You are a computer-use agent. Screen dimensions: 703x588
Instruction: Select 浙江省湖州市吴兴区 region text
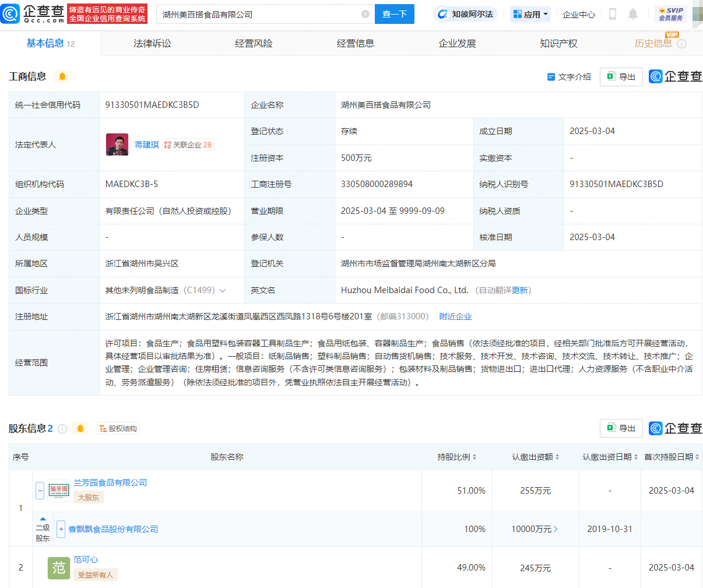[x=142, y=263]
